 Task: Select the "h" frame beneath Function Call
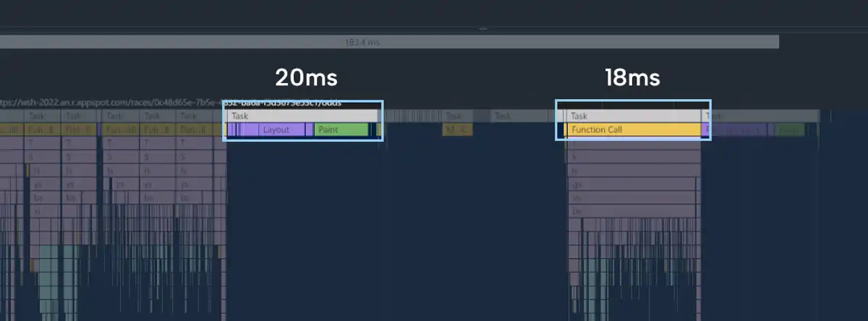(633, 171)
